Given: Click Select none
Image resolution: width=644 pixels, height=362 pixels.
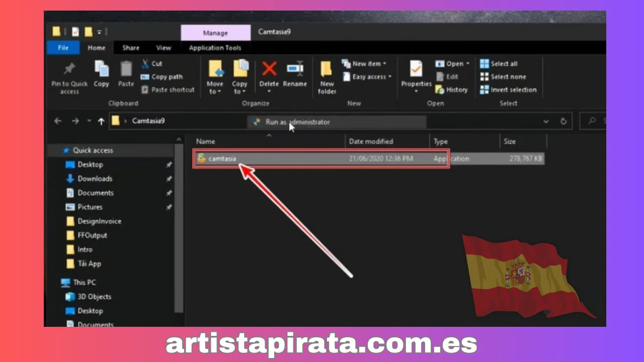Looking at the screenshot, I should [503, 77].
